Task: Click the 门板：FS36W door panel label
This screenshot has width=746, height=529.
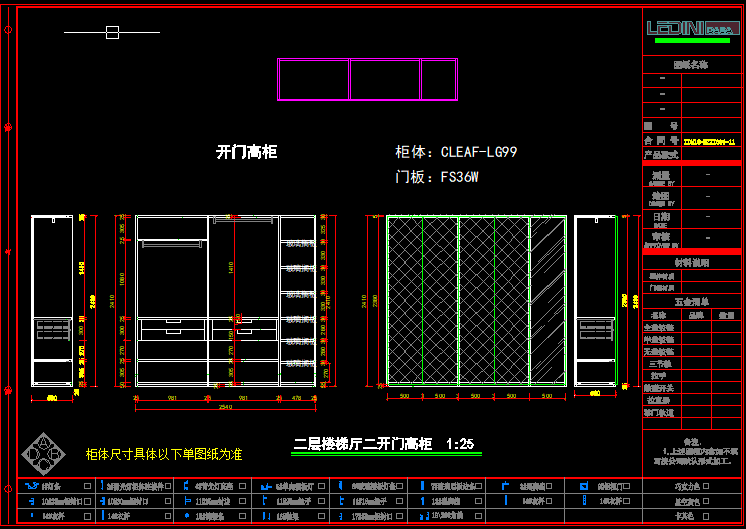Action: click(x=437, y=178)
